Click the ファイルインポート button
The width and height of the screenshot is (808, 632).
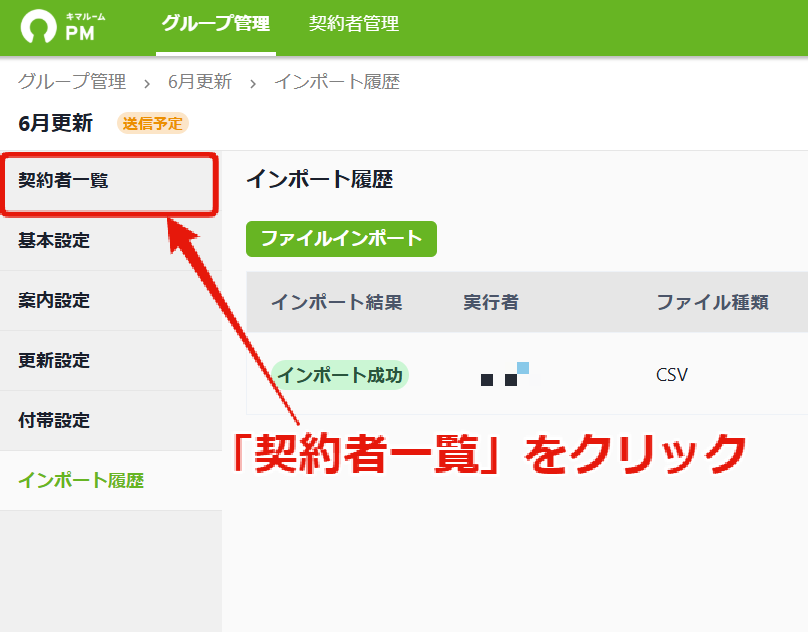[x=341, y=239]
